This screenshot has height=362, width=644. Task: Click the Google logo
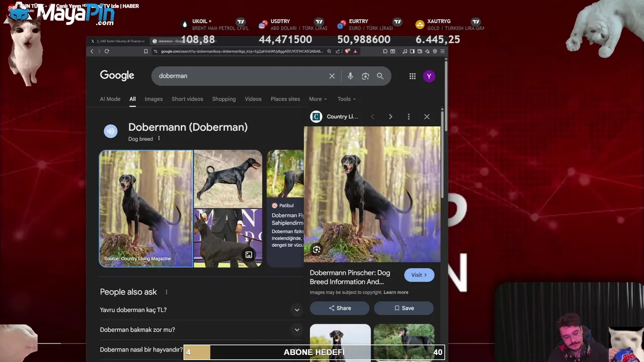[x=117, y=75]
